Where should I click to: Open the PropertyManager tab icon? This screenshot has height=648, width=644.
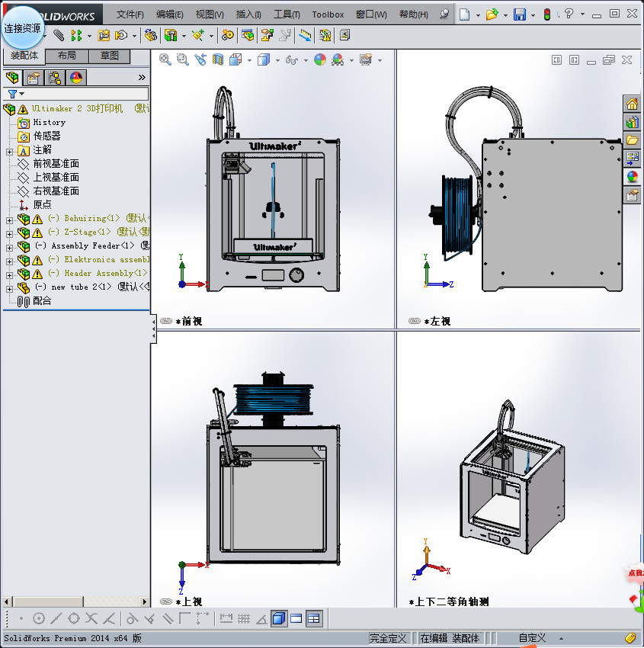(34, 78)
